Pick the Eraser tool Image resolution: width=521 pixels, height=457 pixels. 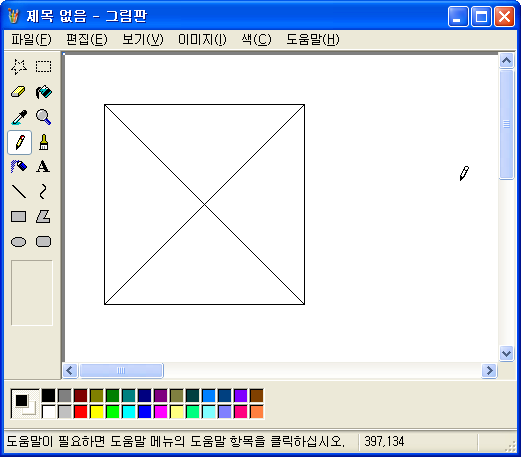(x=19, y=92)
